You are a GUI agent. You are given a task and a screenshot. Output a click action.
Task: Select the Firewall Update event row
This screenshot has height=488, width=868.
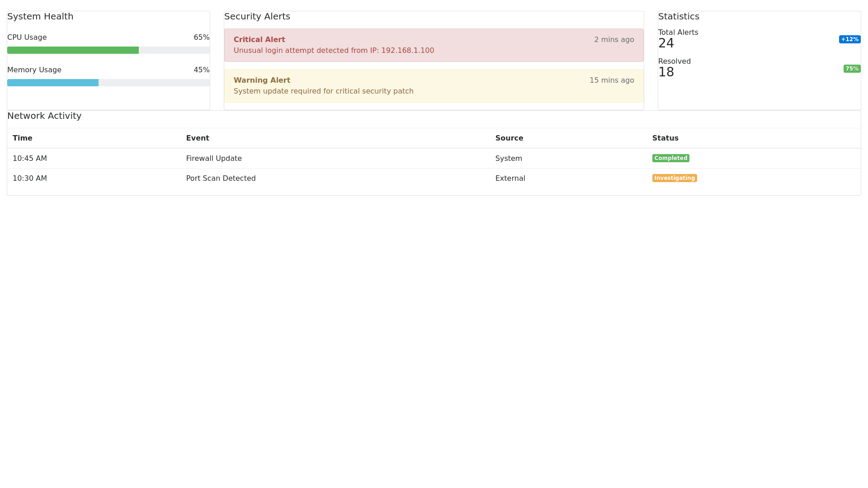(214, 159)
